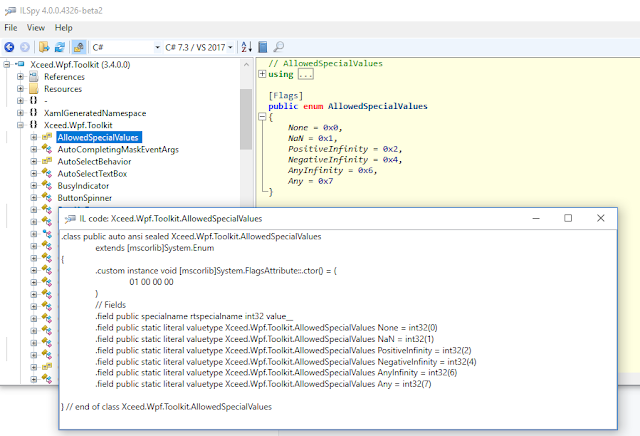Select Xceed.Wpf.Toolkit (3.4.0.0) assembly in tree

tap(80, 65)
